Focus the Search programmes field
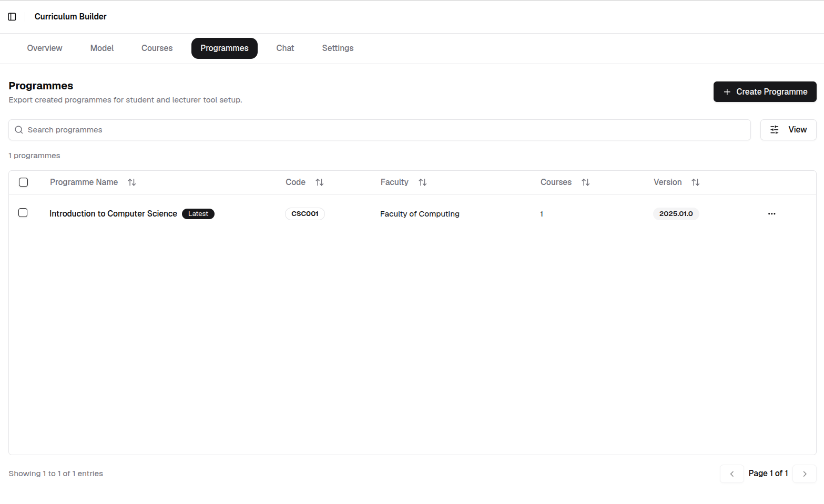824x504 pixels. 380,130
